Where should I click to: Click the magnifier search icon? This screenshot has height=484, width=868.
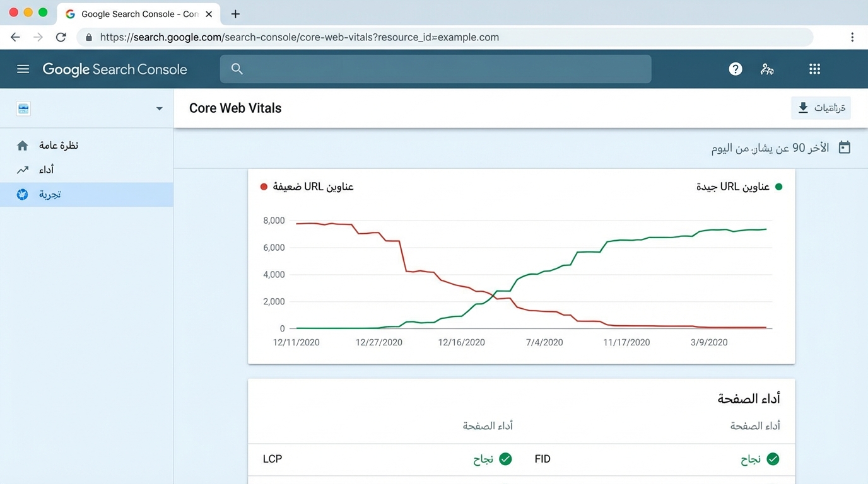tap(237, 69)
